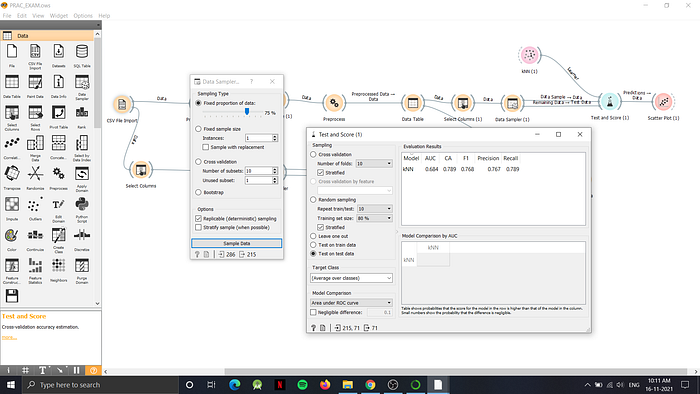Image resolution: width=700 pixels, height=394 pixels.
Task: Click the Scatter Plot (1) node
Action: coord(663,102)
